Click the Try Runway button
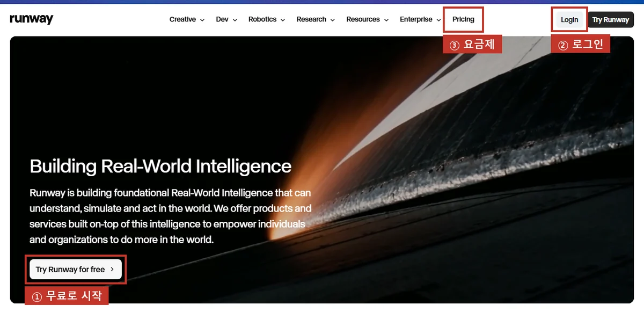 click(611, 20)
